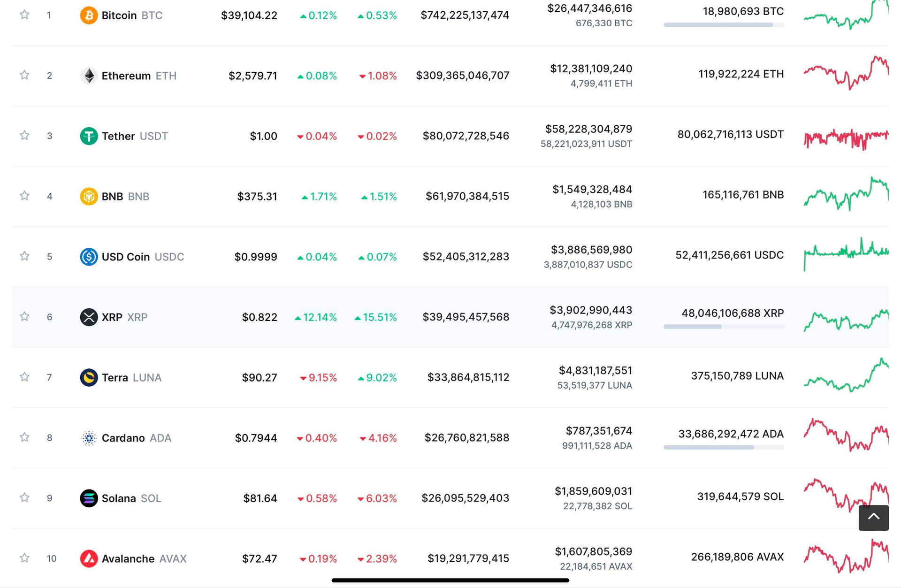Star Avalanche in row 10
Screen dimensions: 901x588
click(x=24, y=557)
